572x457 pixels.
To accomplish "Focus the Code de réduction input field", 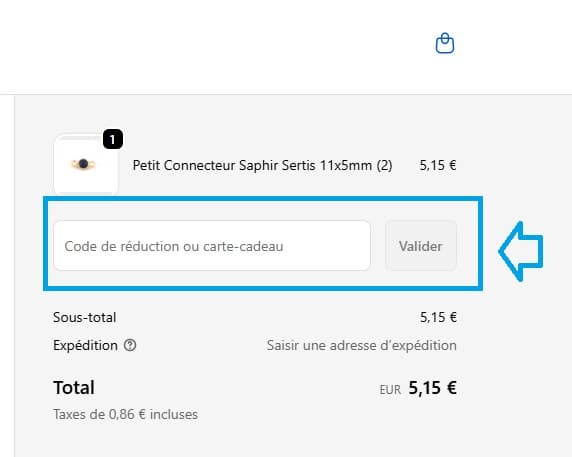I will (x=212, y=245).
